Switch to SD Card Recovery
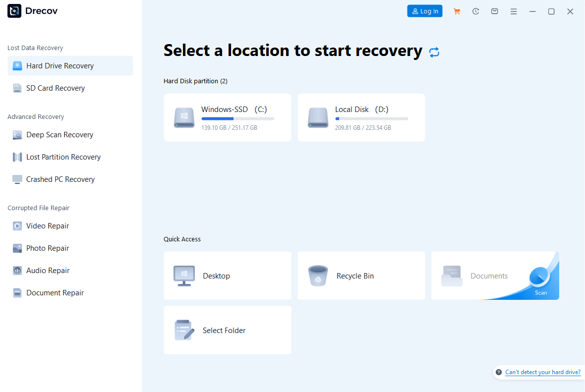The width and height of the screenshot is (585, 392). pos(55,88)
